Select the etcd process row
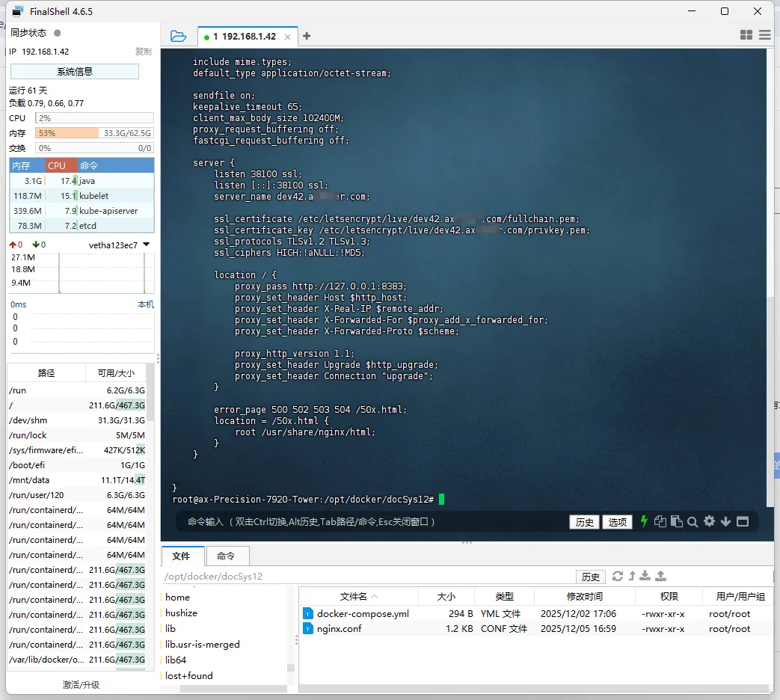 (x=82, y=225)
